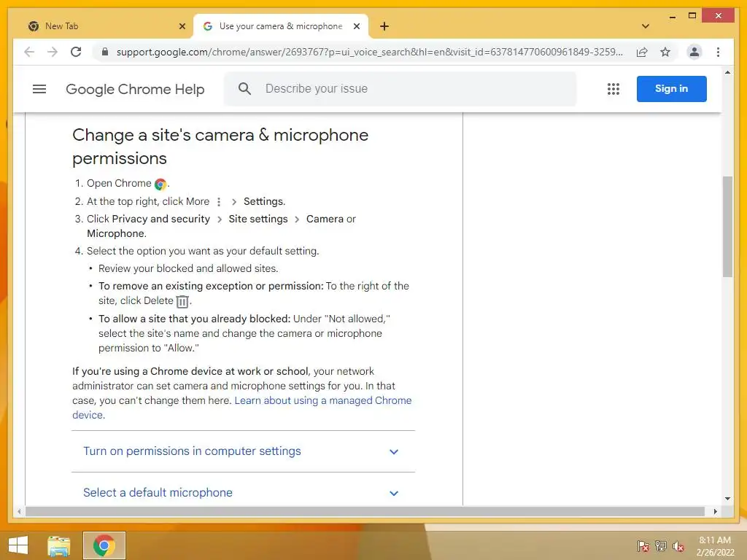Image resolution: width=747 pixels, height=560 pixels.
Task: Click the Privacy and security text
Action: point(161,219)
